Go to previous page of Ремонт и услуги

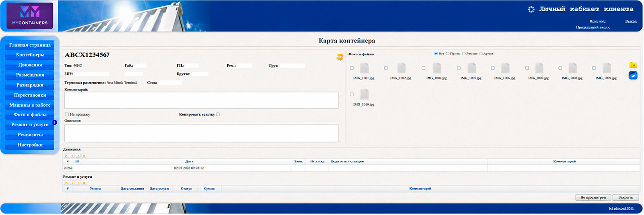[x=73, y=183]
